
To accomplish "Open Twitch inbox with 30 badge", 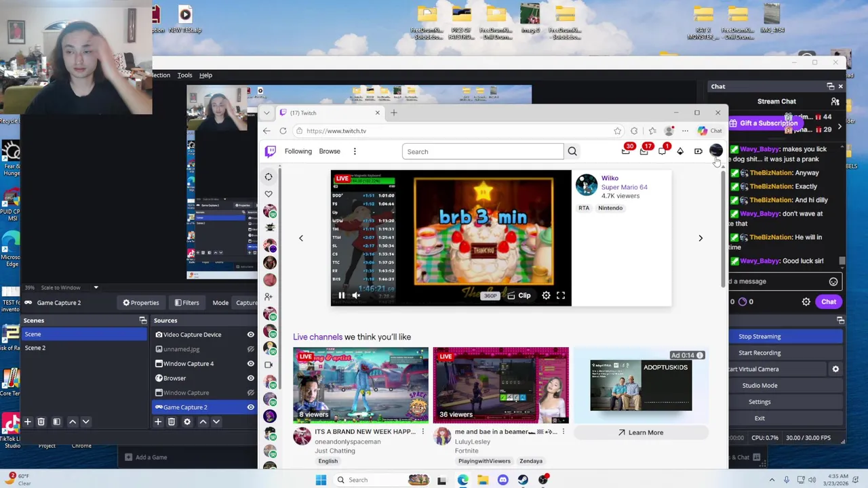I will click(626, 151).
